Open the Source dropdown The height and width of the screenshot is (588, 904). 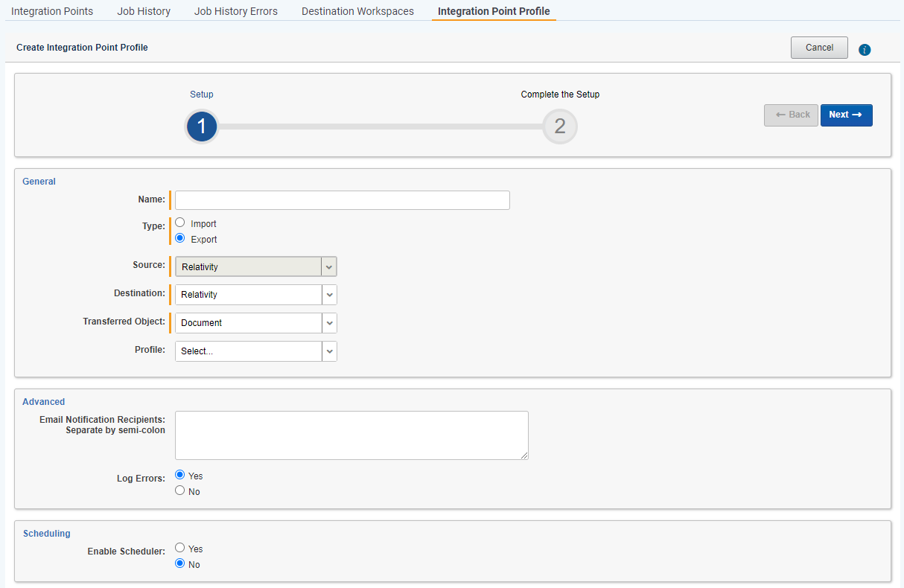pyautogui.click(x=256, y=266)
